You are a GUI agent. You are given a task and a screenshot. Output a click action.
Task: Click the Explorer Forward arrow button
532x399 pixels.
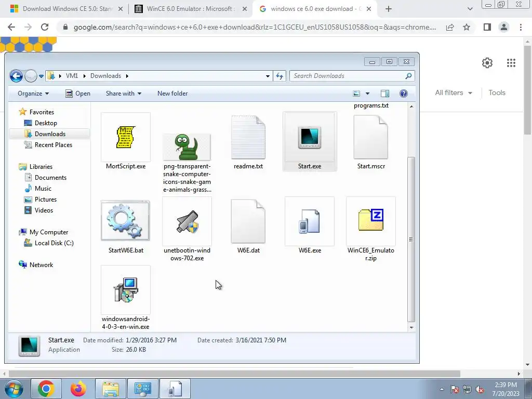tap(31, 76)
